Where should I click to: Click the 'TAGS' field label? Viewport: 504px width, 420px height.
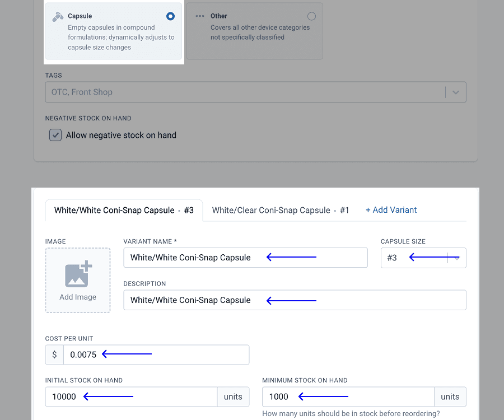53,76
